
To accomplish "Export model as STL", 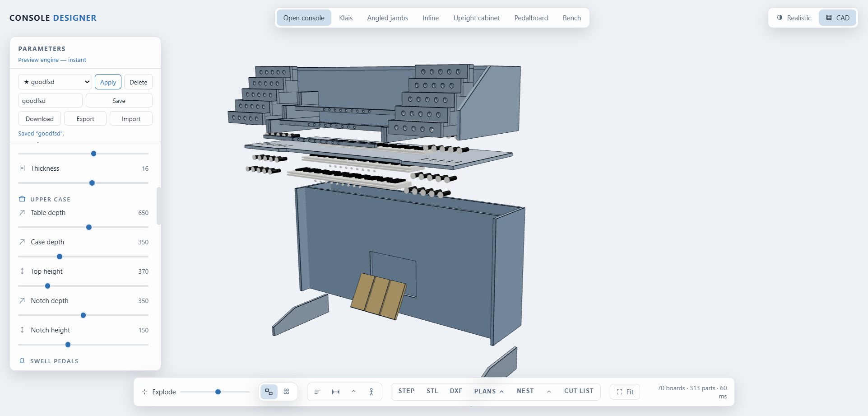I will pos(432,391).
